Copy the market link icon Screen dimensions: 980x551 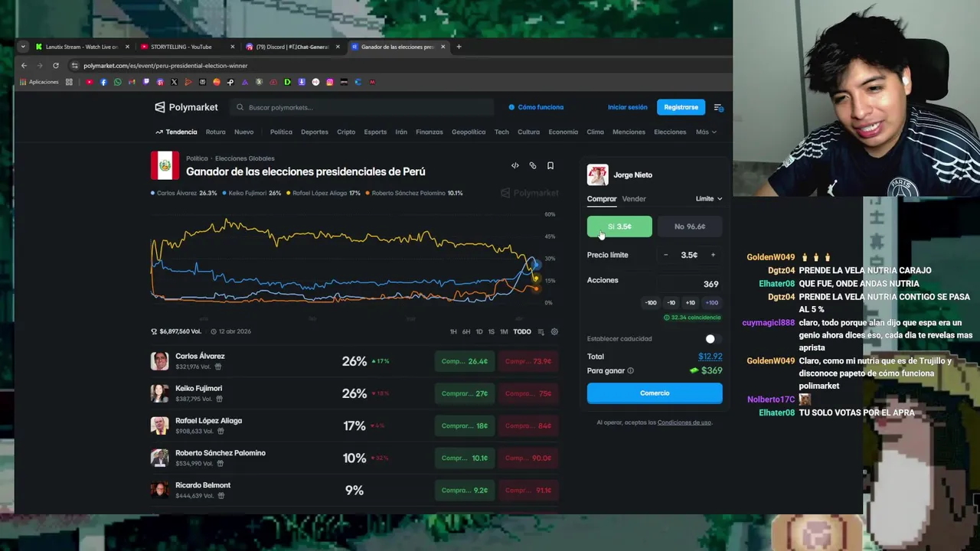533,165
